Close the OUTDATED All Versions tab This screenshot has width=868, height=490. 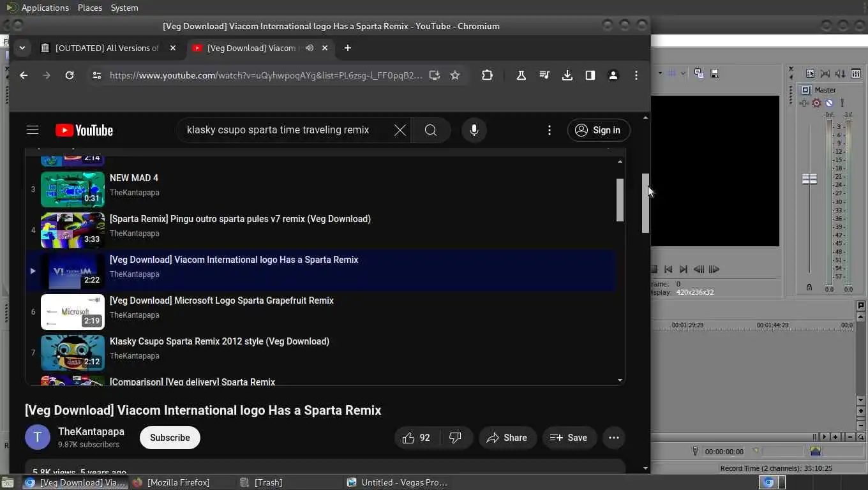pyautogui.click(x=173, y=48)
